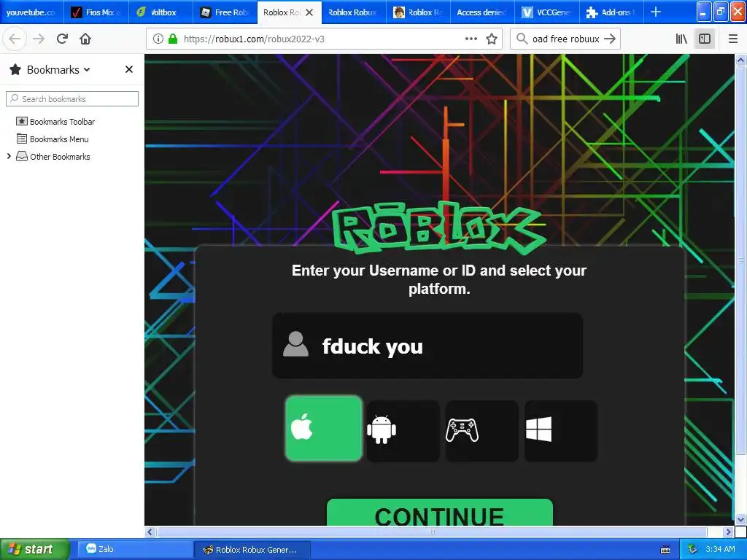This screenshot has width=747, height=560.
Task: Click the green padlock security icon
Action: pyautogui.click(x=172, y=39)
